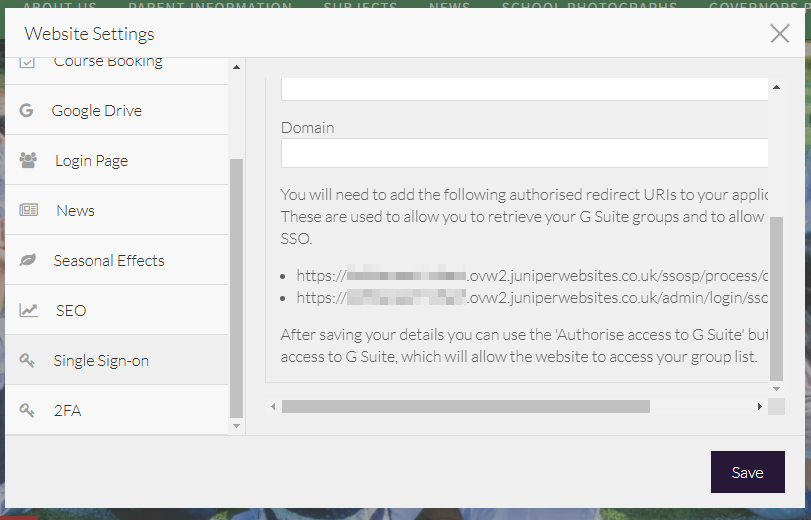The height and width of the screenshot is (520, 811).
Task: Open the Google Drive settings section
Action: (97, 111)
